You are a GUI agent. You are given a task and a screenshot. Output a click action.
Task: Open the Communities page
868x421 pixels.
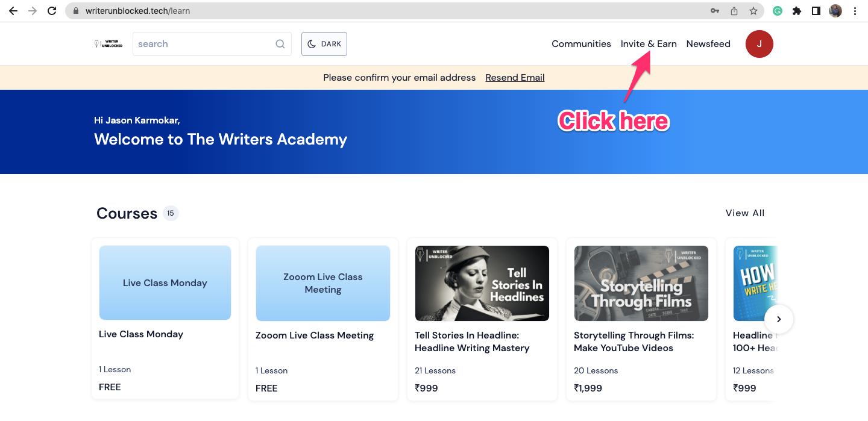pyautogui.click(x=581, y=44)
